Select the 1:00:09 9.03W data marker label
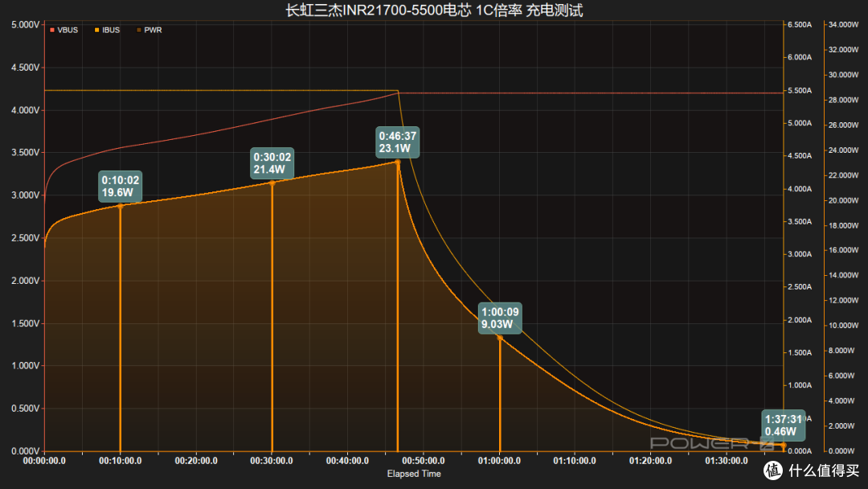The image size is (868, 489). click(x=500, y=318)
